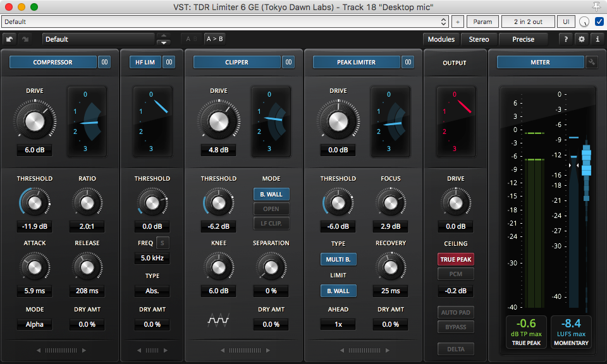Toggle BYPASS in output section
Viewport: 607px width, 364px height.
456,327
